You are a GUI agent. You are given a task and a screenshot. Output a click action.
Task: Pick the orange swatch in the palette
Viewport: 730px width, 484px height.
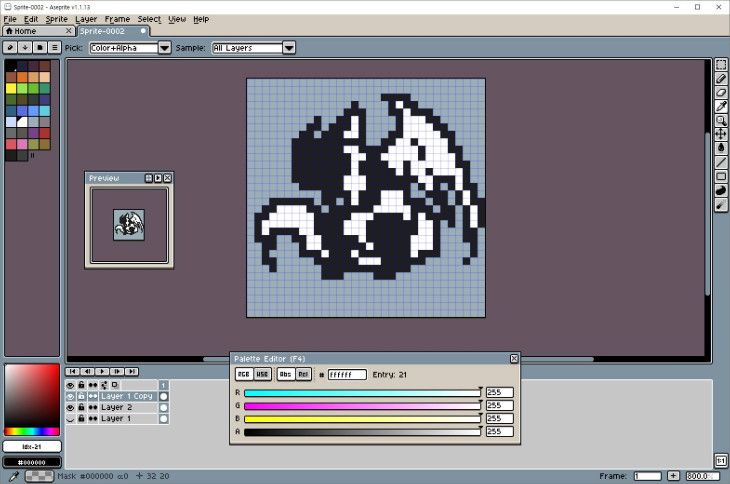tap(21, 77)
